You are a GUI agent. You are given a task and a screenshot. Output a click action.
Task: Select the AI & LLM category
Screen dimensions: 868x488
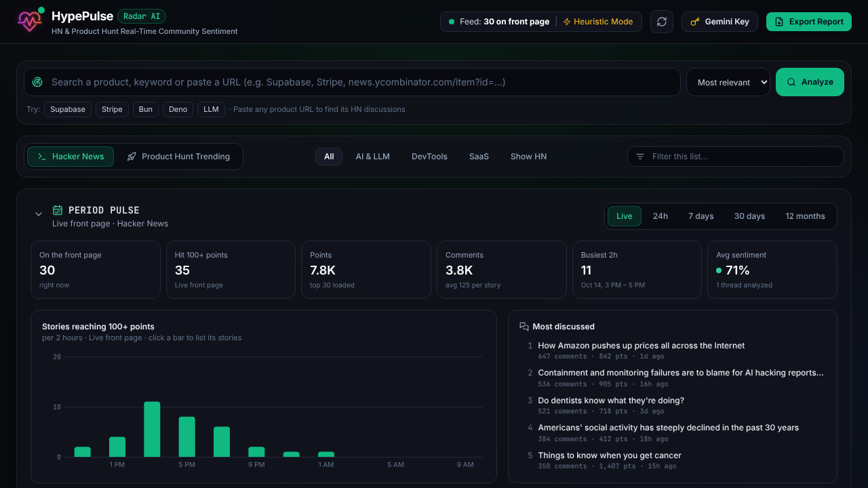coord(373,157)
